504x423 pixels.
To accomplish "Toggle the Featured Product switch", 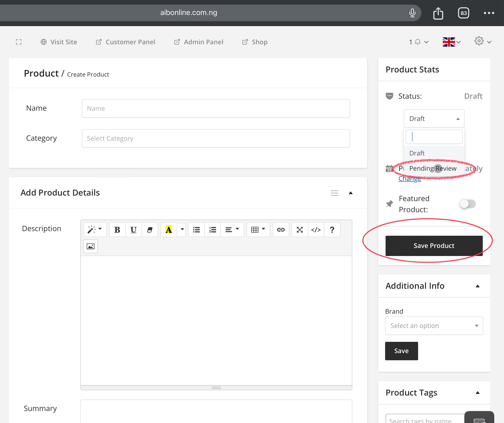I will pos(468,204).
